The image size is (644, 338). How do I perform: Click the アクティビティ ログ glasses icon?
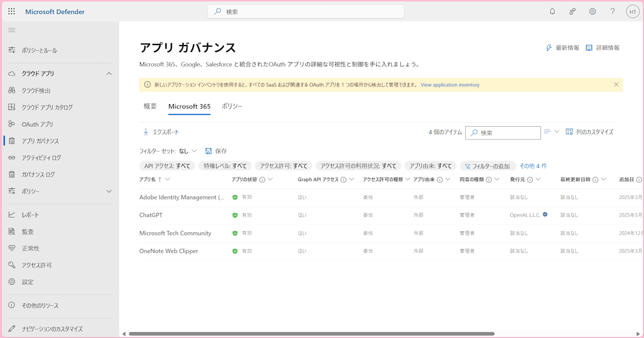[12, 158]
